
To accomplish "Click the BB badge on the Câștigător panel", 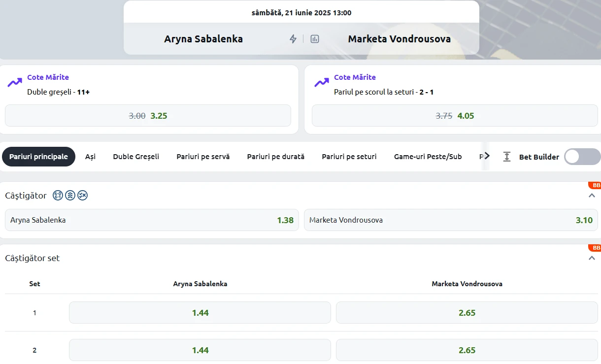I will click(595, 185).
